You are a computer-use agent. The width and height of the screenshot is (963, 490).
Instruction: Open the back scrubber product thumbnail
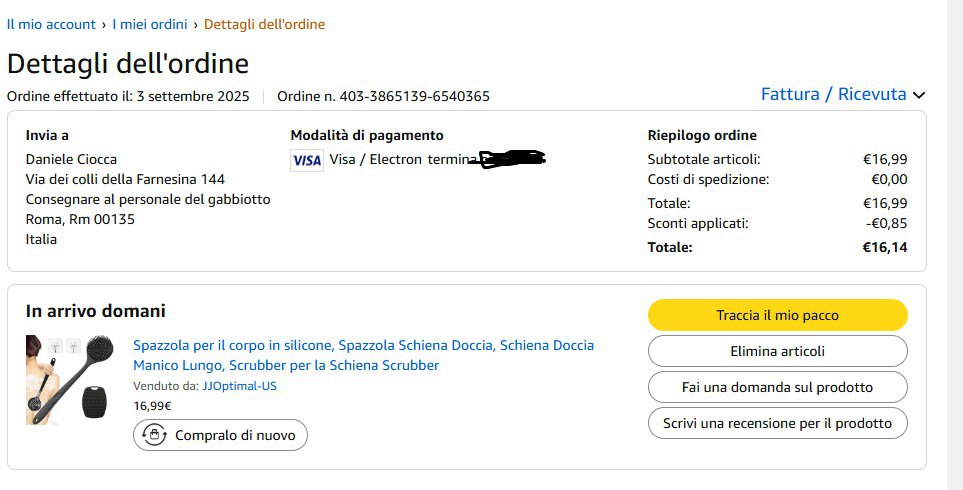tap(72, 379)
